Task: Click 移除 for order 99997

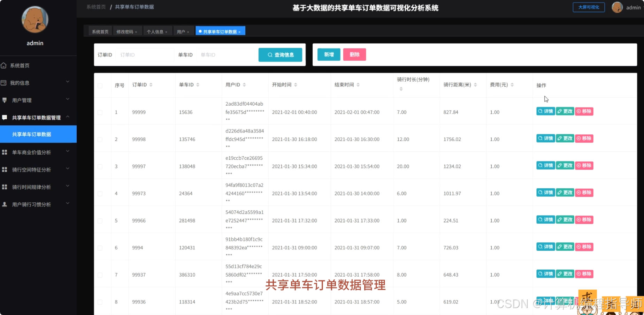Action: point(584,165)
